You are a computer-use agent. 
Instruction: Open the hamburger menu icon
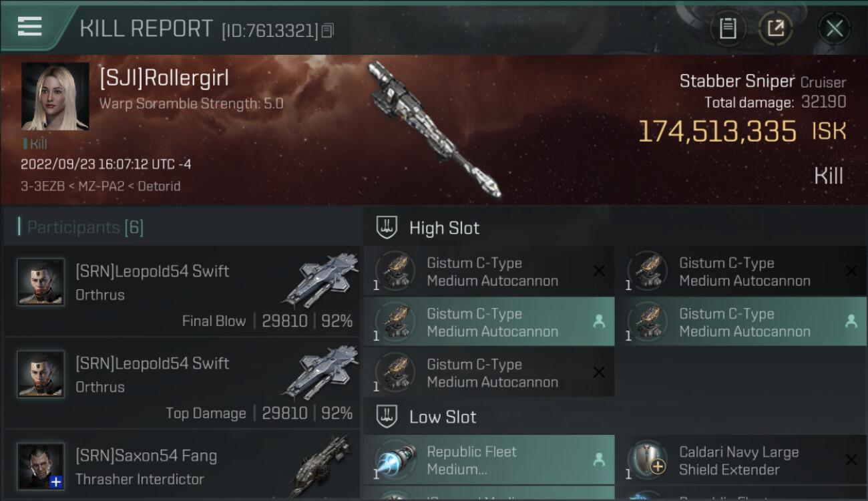(x=30, y=27)
